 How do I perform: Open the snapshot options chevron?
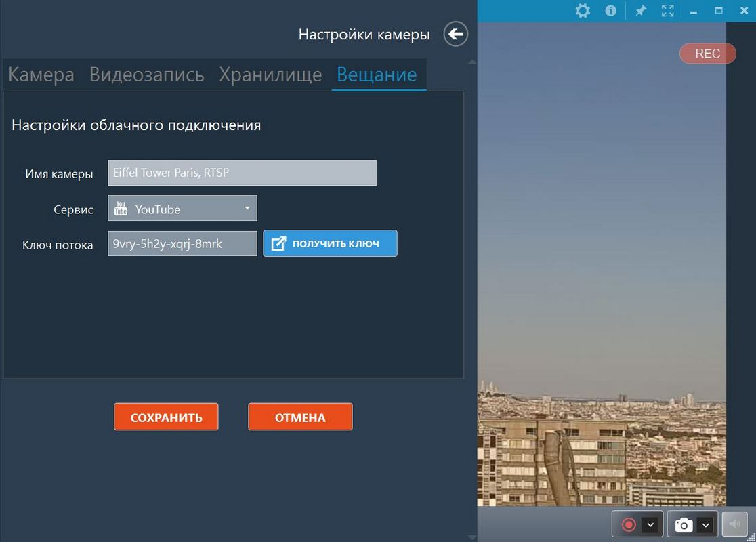706,524
